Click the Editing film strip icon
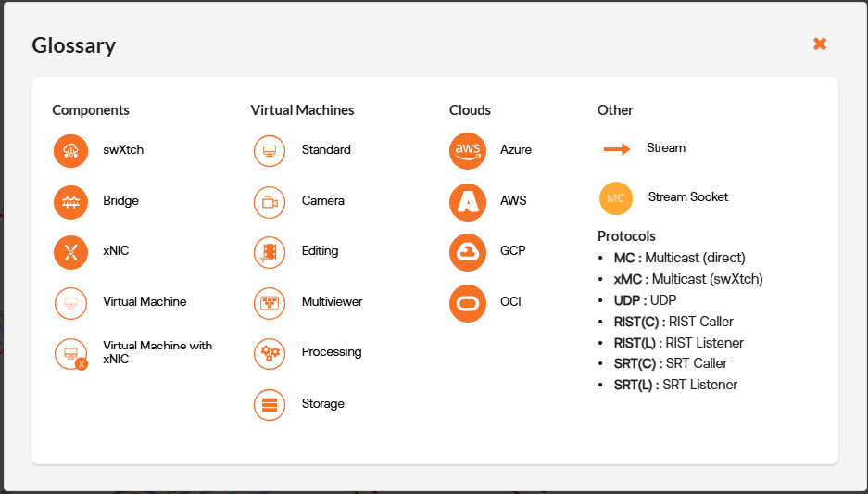868x494 pixels. [x=270, y=251]
